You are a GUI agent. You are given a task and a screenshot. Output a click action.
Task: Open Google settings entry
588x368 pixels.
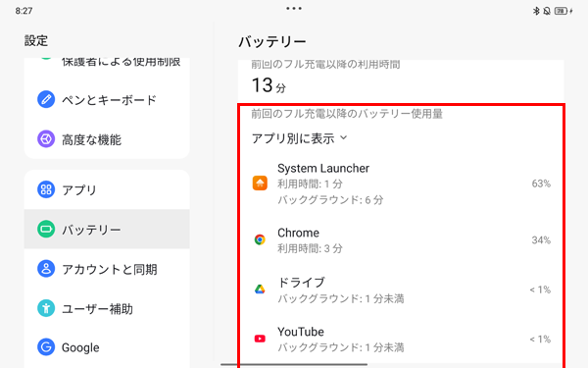pyautogui.click(x=107, y=347)
